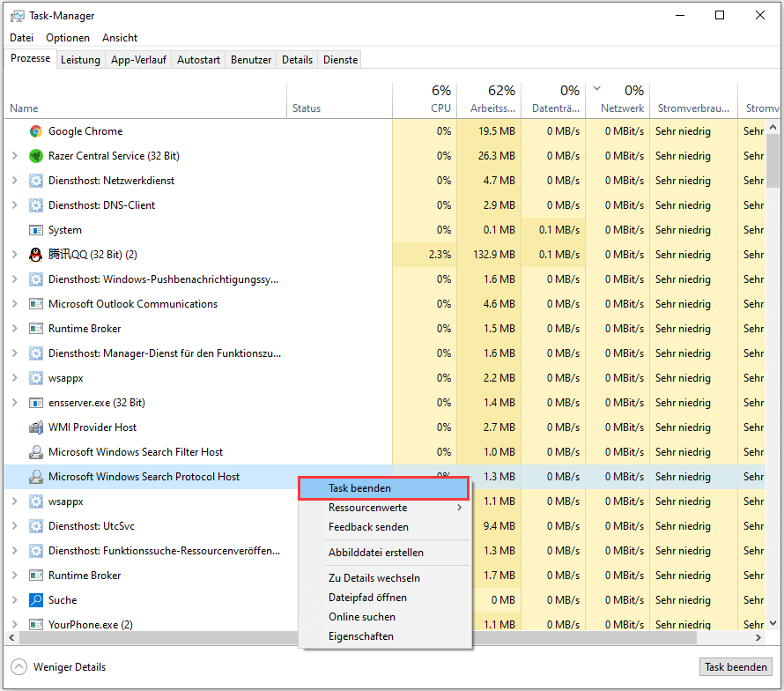Select the Tencent QQ penguin icon
The width and height of the screenshot is (784, 691).
(35, 255)
